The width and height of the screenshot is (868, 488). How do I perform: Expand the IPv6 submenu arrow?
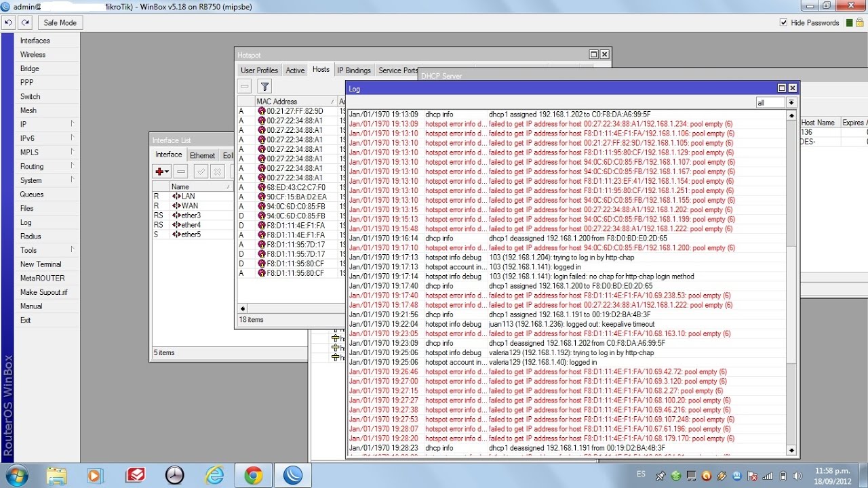tap(73, 138)
